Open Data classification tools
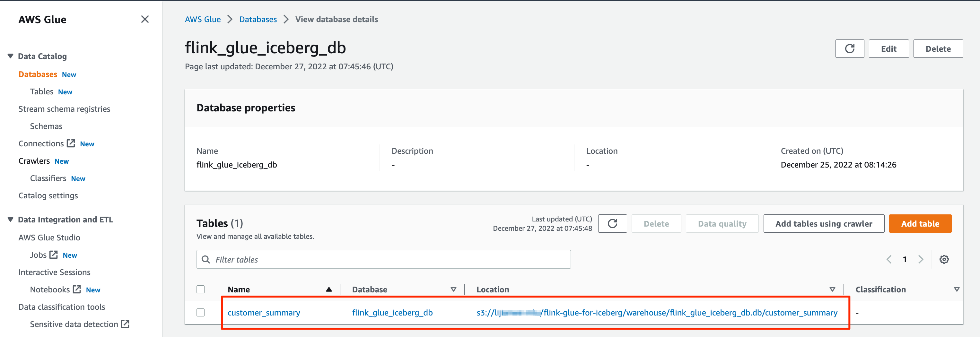Screen dimensions: 980x337 (x=62, y=307)
